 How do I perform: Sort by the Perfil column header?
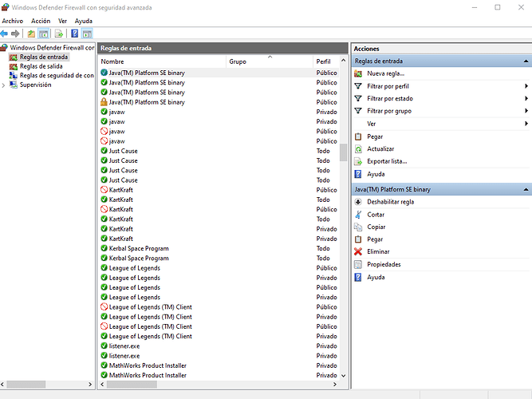point(325,61)
